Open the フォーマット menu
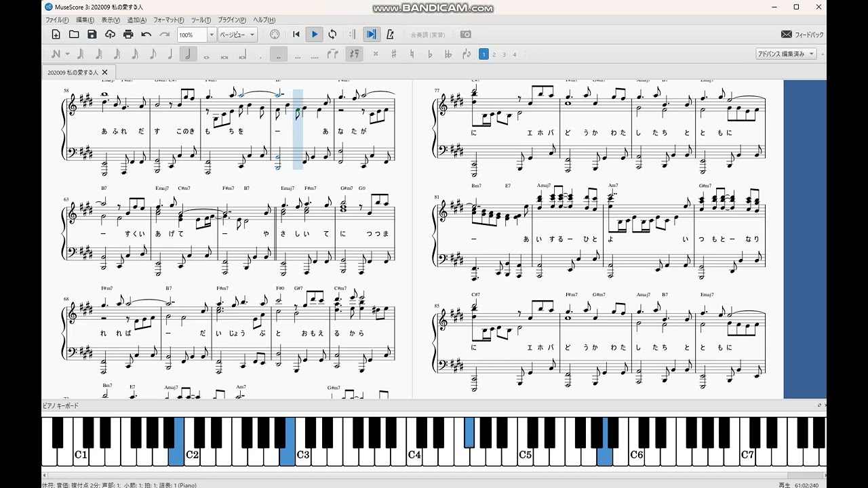This screenshot has height=488, width=868. click(x=169, y=20)
